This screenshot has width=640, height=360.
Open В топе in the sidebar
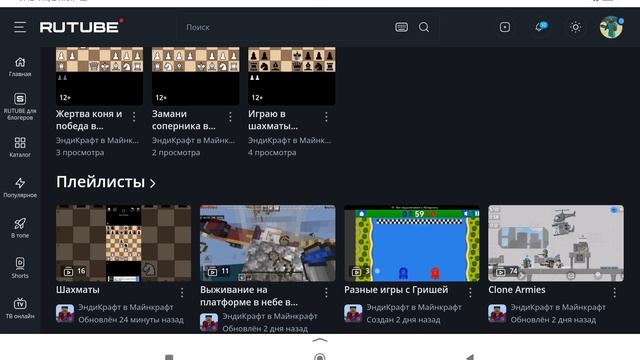point(20,228)
